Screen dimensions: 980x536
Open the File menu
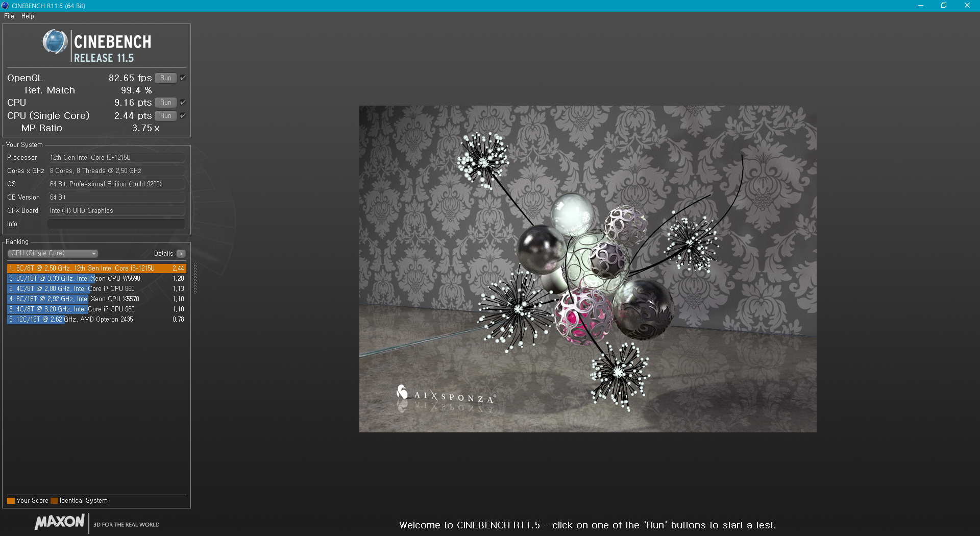point(9,16)
